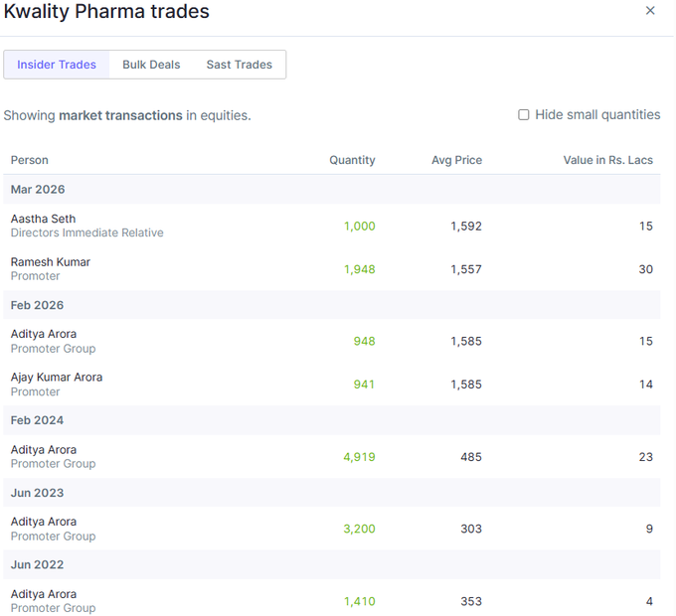Click the 1,948 quantity for Ramesh Kumar
The width and height of the screenshot is (676, 616).
click(x=359, y=269)
